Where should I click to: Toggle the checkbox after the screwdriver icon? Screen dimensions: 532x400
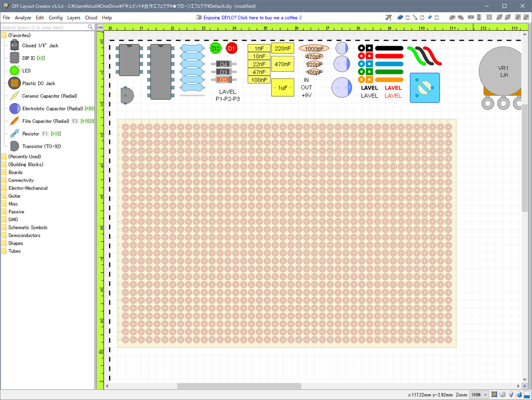(422, 18)
